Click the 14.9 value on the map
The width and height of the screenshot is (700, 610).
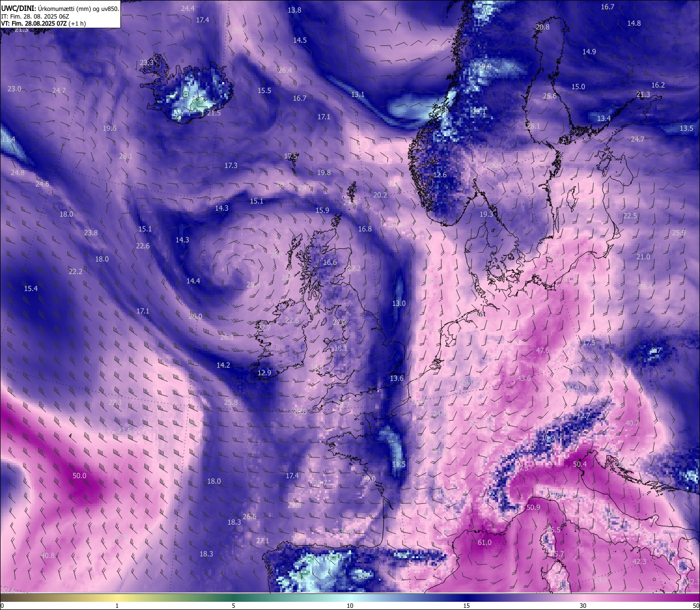(x=589, y=51)
